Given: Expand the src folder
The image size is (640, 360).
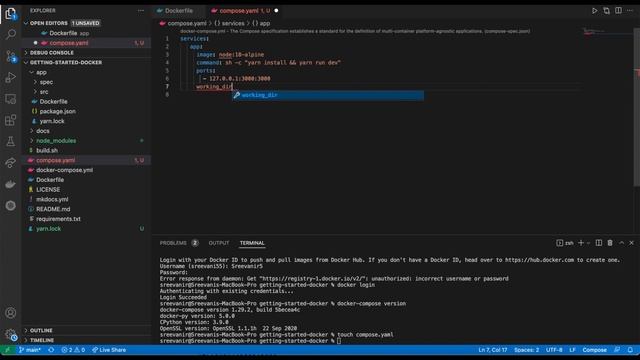Looking at the screenshot, I should (86, 92).
